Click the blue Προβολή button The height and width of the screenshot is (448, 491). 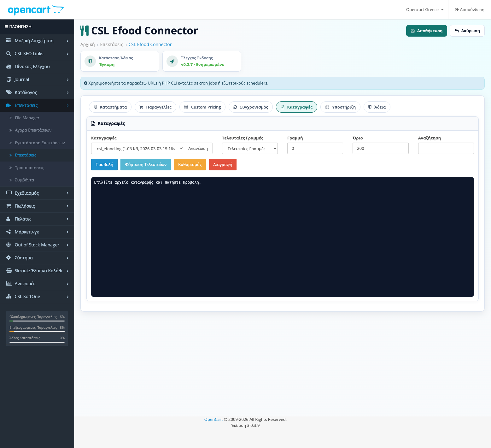pos(104,165)
